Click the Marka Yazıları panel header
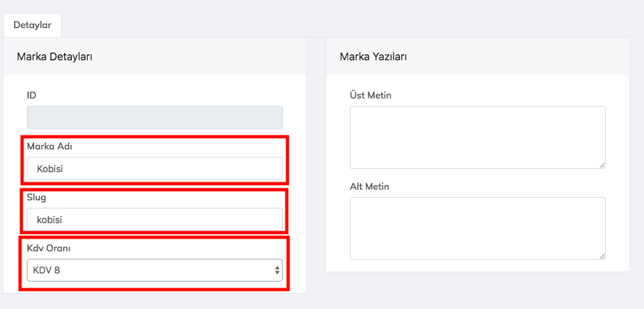Viewport: 644px width, 309px height. [x=373, y=57]
